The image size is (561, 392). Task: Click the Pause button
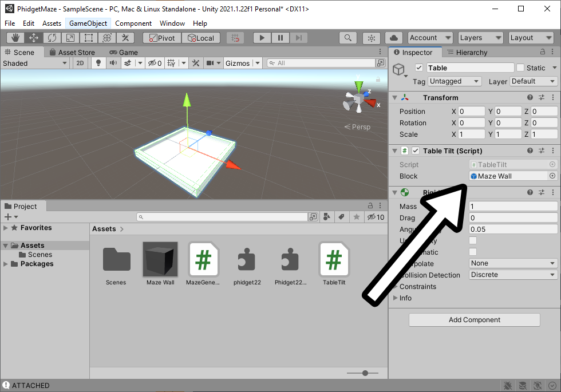(x=280, y=38)
